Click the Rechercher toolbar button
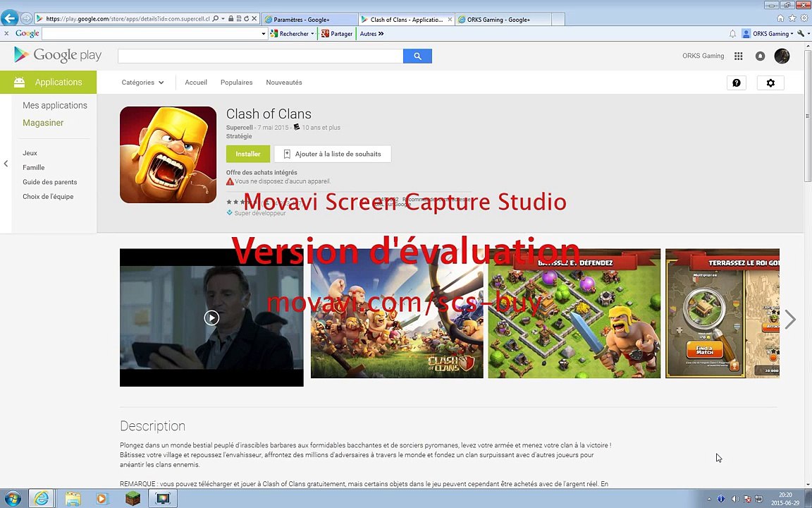This screenshot has width=812, height=508. 290,34
